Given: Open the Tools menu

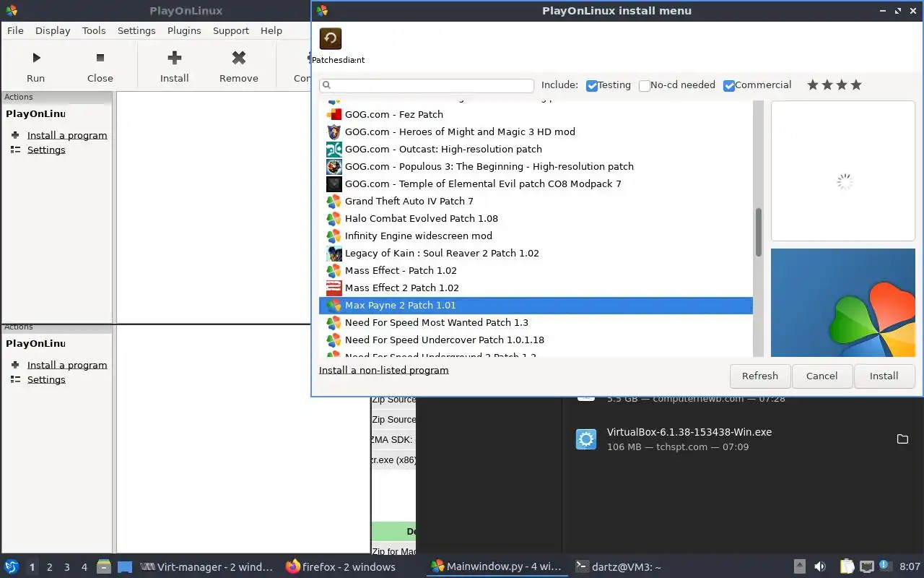Looking at the screenshot, I should pos(94,30).
